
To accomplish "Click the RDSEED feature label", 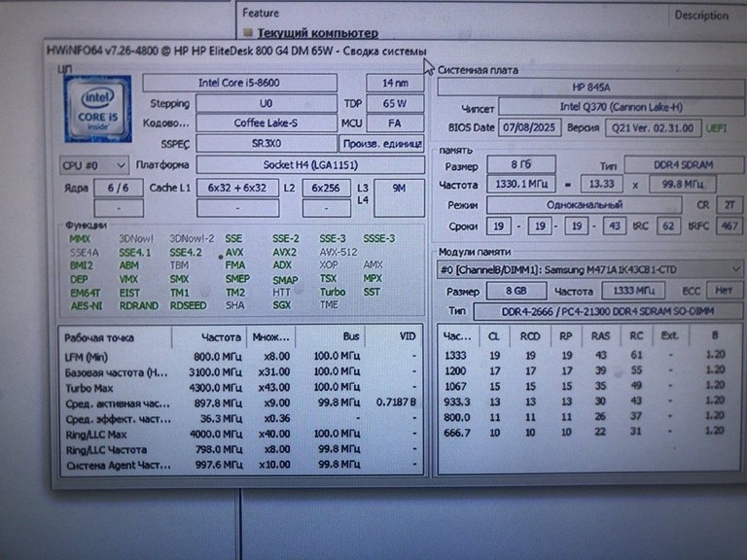I will (188, 305).
